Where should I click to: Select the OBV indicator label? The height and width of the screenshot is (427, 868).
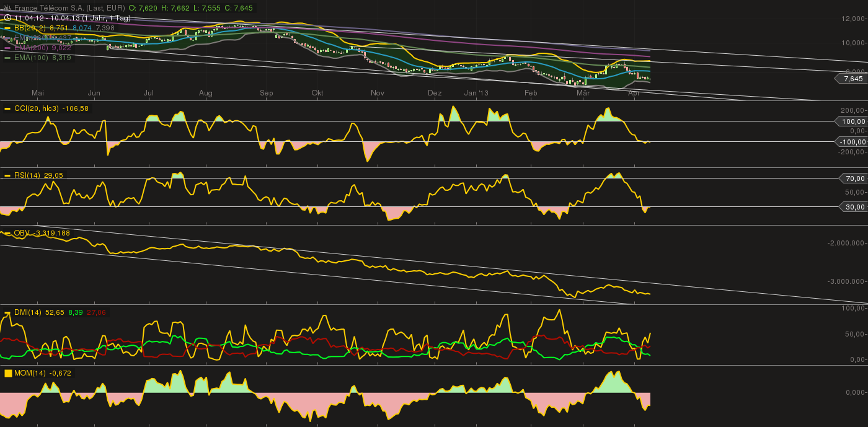tap(21, 233)
